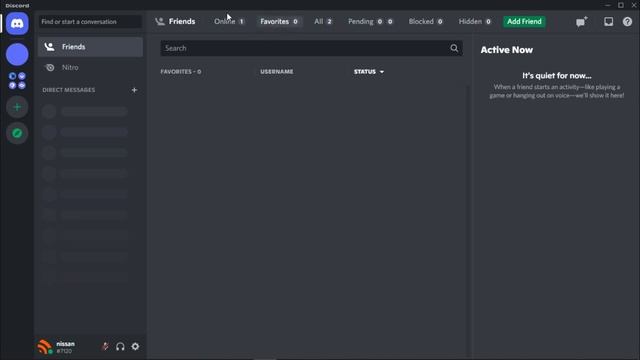Screen dimensions: 640x360
Task: Click FAVORITES - 0 column header
Action: 180,72
